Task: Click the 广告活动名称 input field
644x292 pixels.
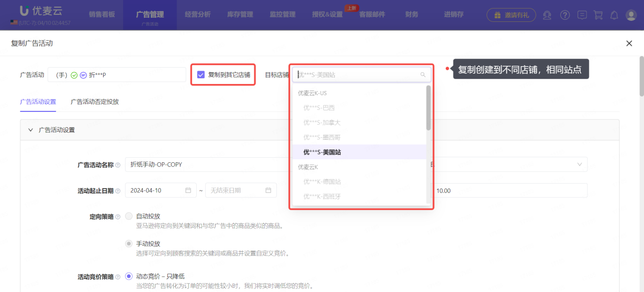Action: (x=203, y=164)
